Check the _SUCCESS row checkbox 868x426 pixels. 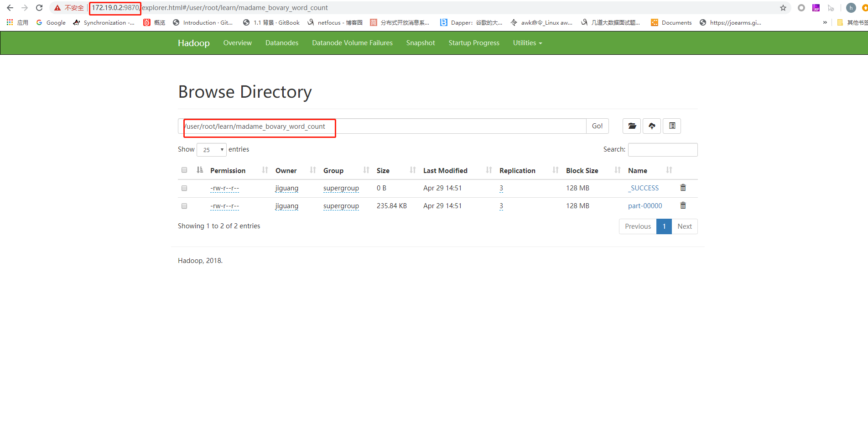[x=184, y=188]
